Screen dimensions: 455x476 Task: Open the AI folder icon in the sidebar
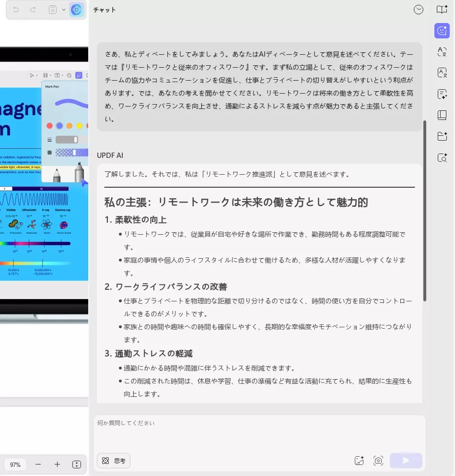coord(442,136)
